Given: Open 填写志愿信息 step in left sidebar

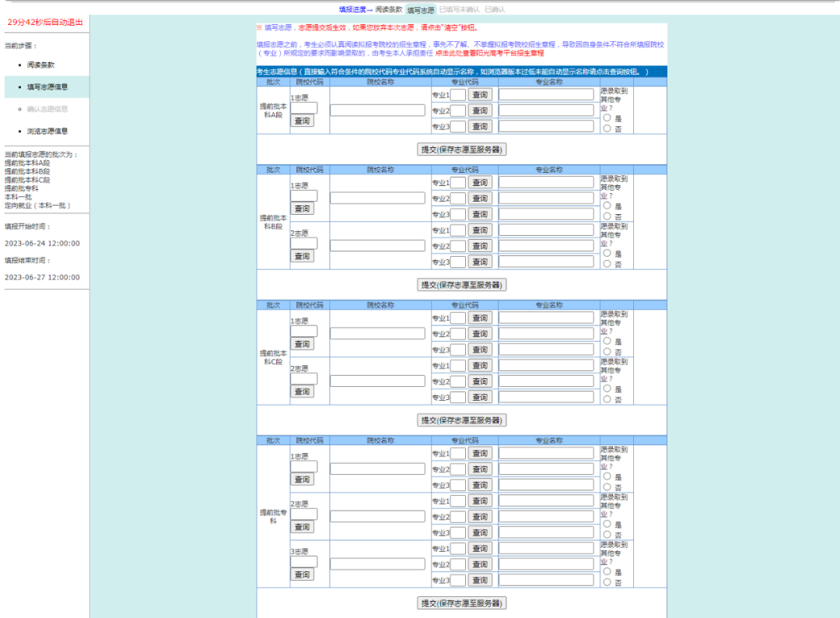Looking at the screenshot, I should click(47, 87).
